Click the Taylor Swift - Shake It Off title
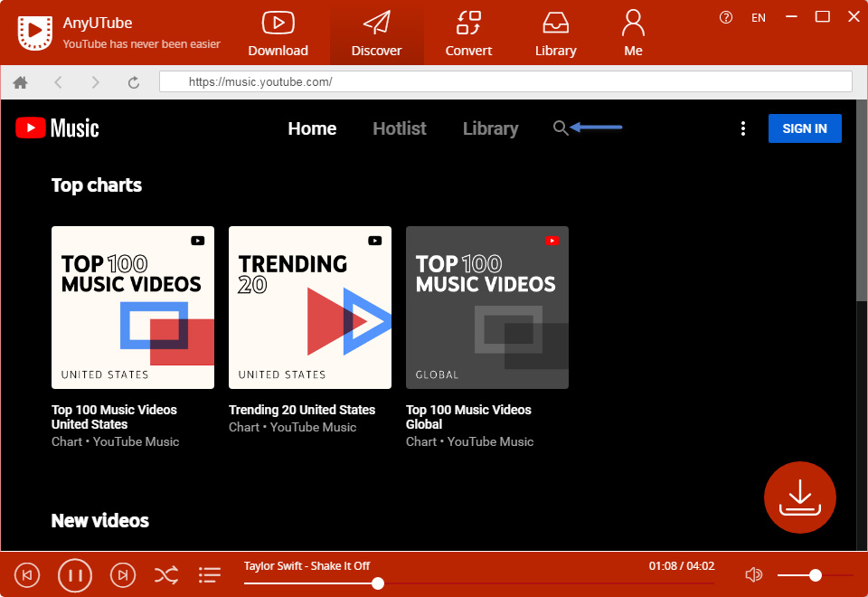This screenshot has height=597, width=868. pos(307,566)
